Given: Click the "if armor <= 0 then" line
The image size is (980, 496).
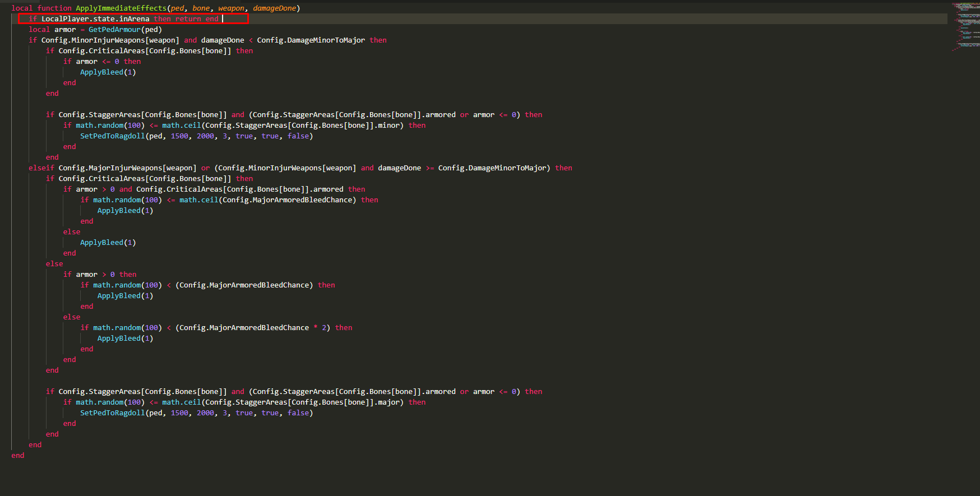Looking at the screenshot, I should point(102,62).
